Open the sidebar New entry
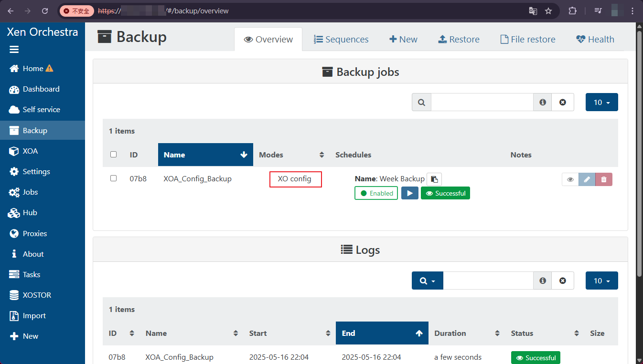 (24, 336)
